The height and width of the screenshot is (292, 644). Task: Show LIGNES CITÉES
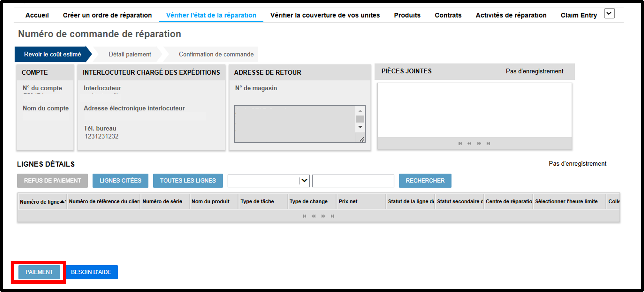120,181
